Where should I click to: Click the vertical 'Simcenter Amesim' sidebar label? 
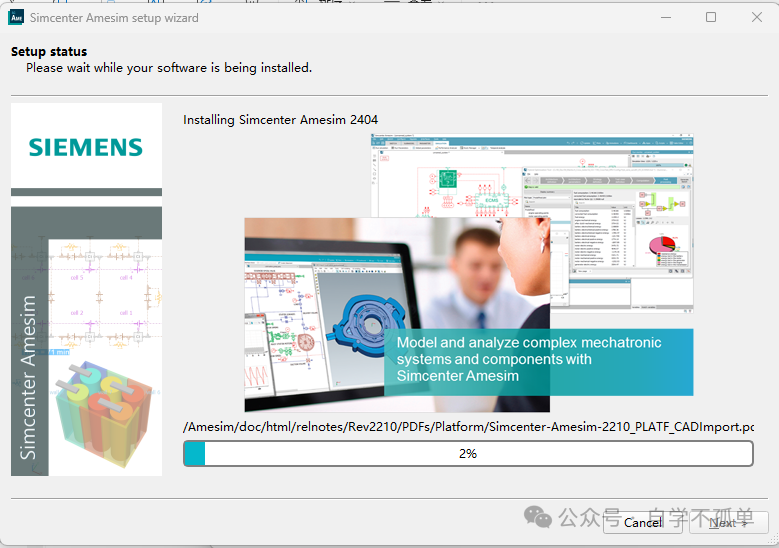pos(28,378)
